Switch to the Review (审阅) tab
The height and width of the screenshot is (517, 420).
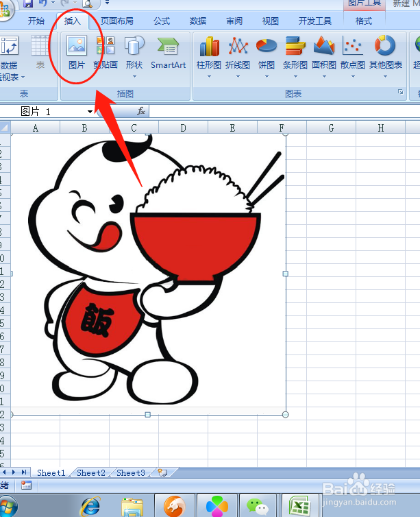pyautogui.click(x=234, y=21)
